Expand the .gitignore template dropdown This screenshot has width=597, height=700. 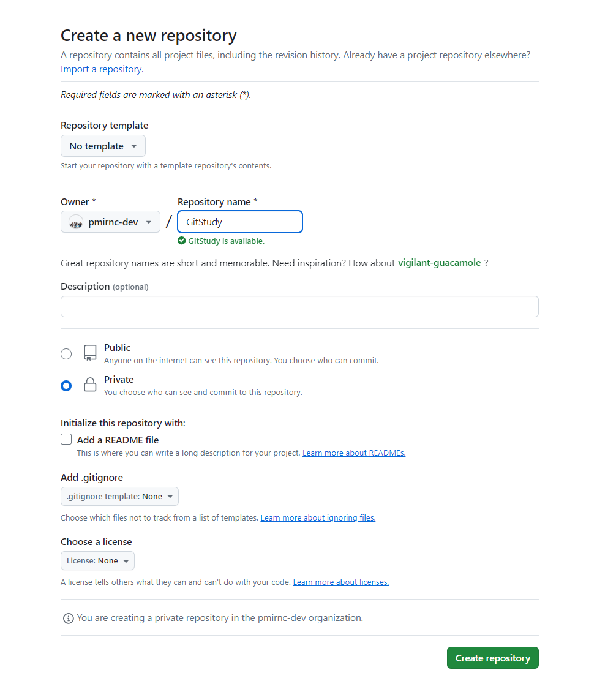119,497
